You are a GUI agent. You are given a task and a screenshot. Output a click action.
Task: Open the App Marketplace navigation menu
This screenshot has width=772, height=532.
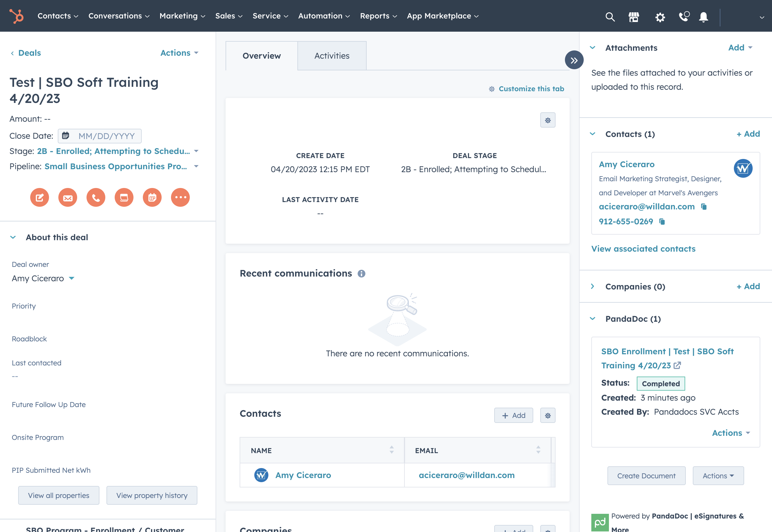coord(443,16)
